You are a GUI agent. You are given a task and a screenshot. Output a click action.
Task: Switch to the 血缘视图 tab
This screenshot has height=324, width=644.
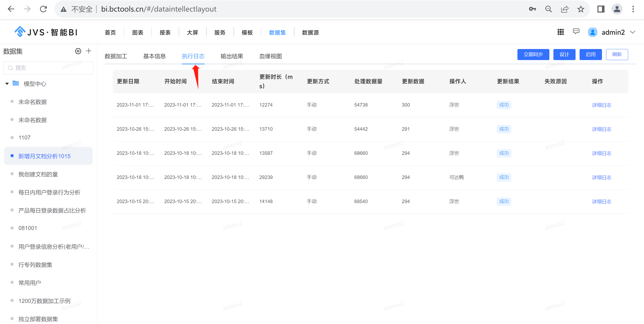270,56
